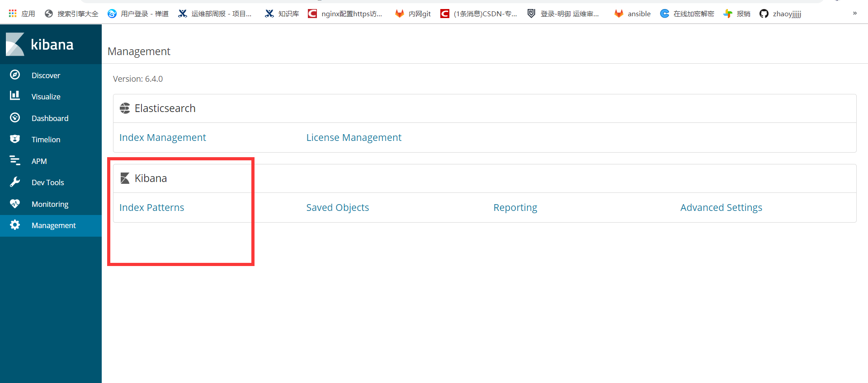
Task: Click the Kibana section icon
Action: (x=125, y=178)
